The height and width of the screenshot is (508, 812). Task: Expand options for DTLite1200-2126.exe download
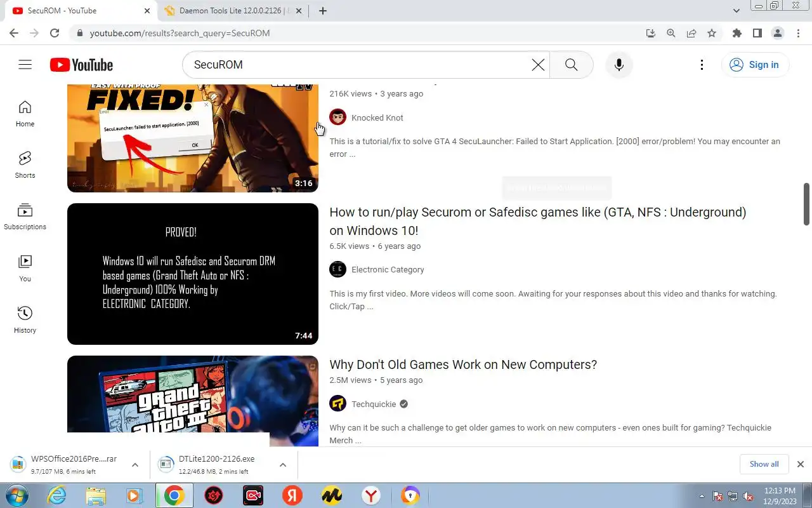[283, 465]
